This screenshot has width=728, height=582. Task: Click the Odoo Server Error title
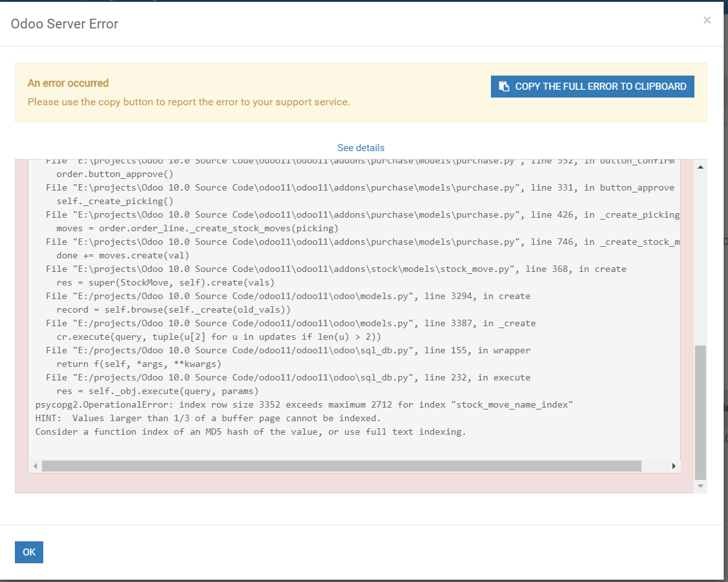pyautogui.click(x=65, y=23)
